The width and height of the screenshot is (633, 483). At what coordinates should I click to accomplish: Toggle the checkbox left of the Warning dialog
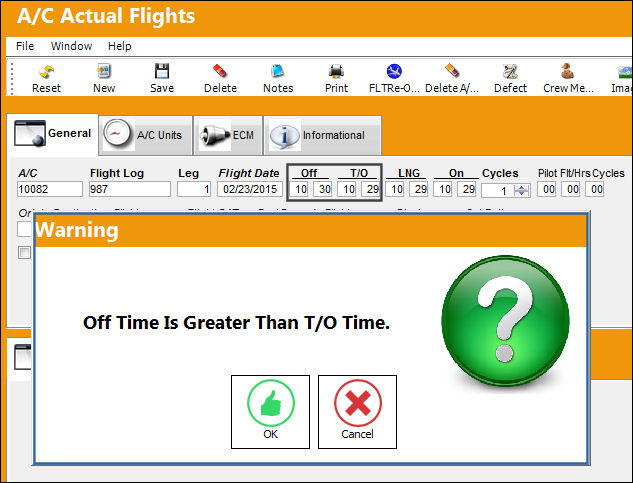tap(24, 252)
